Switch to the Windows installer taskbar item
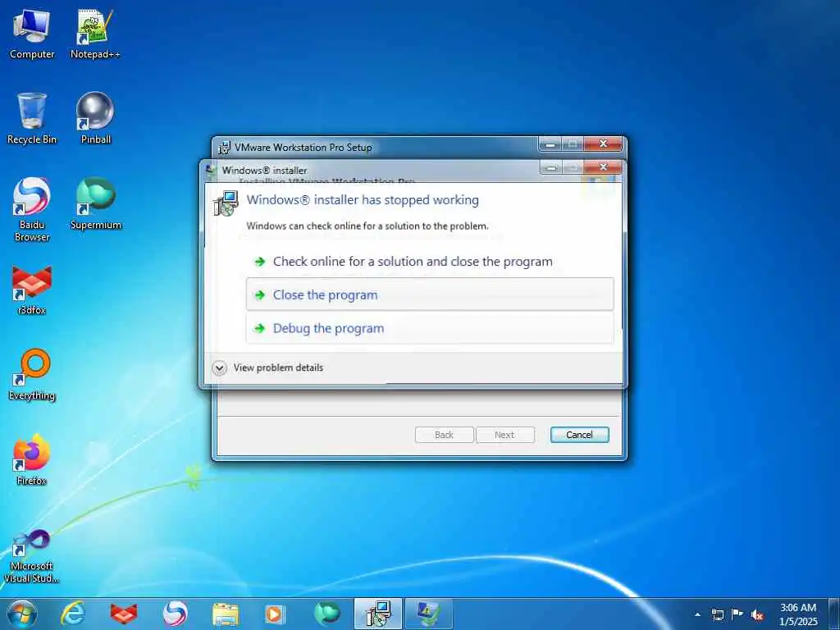Viewport: 840px width, 630px height. 378,614
